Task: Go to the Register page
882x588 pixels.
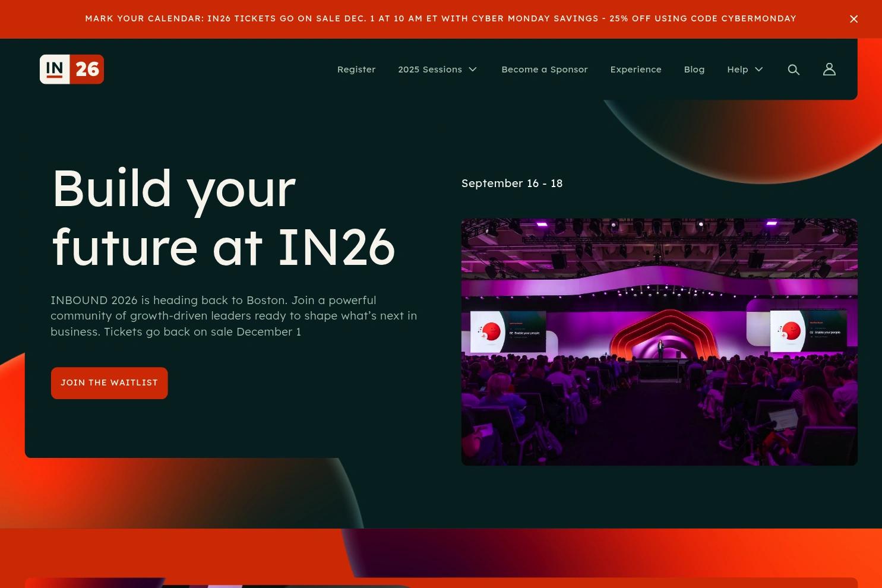Action: (356, 69)
